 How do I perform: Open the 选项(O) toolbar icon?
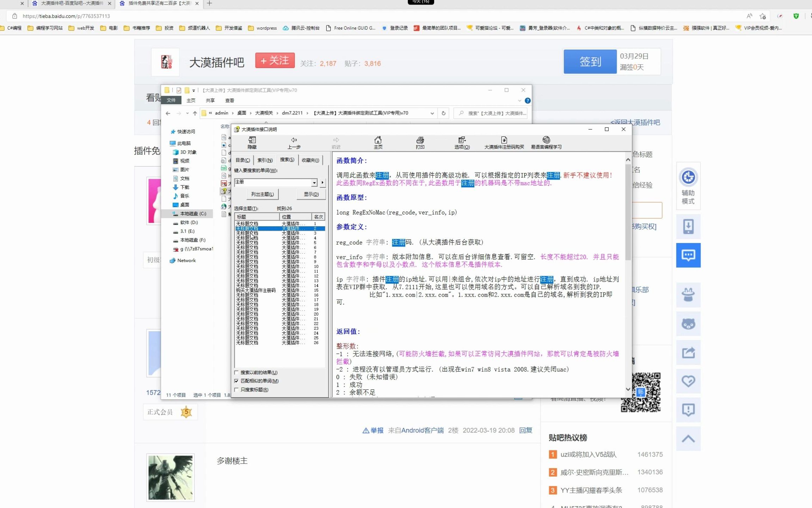(462, 143)
